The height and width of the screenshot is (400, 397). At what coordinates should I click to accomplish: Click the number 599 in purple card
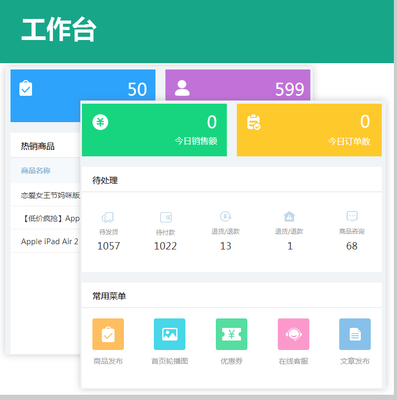click(290, 89)
